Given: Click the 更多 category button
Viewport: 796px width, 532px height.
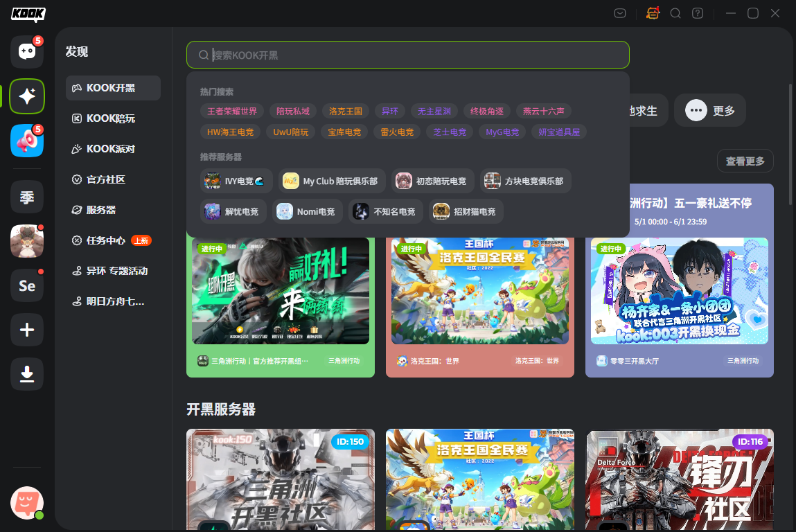Looking at the screenshot, I should pos(709,110).
